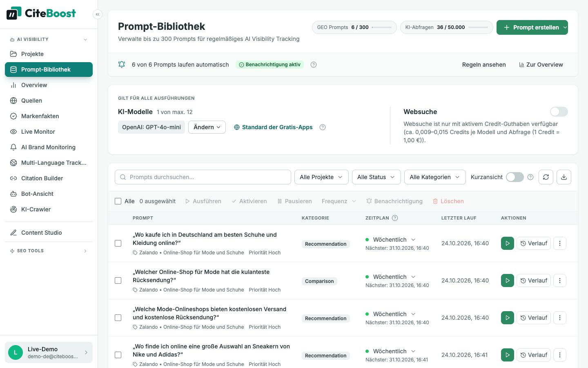
Task: Click the CiteBoost logo
Action: pos(41,13)
